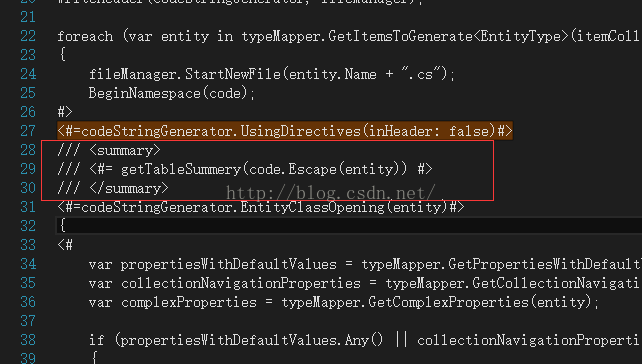Click highlighted UsingDirectives line 27
The height and width of the screenshot is (364, 642).
[x=285, y=131]
